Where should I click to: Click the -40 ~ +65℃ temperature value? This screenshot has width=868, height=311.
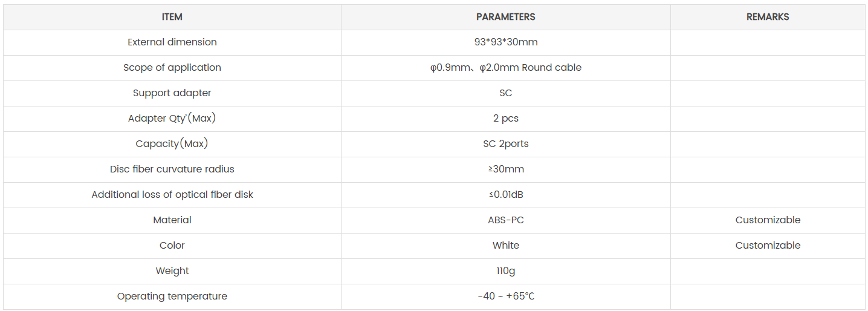tap(505, 296)
